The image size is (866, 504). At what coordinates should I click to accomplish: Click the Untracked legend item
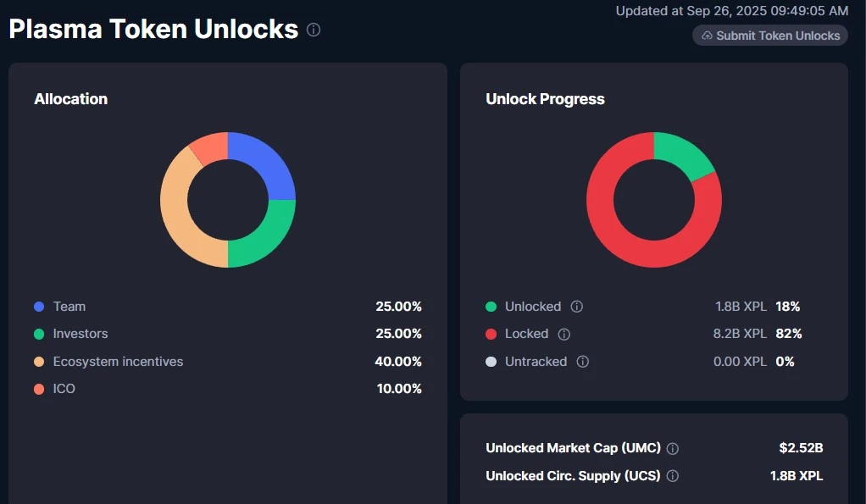pos(536,362)
